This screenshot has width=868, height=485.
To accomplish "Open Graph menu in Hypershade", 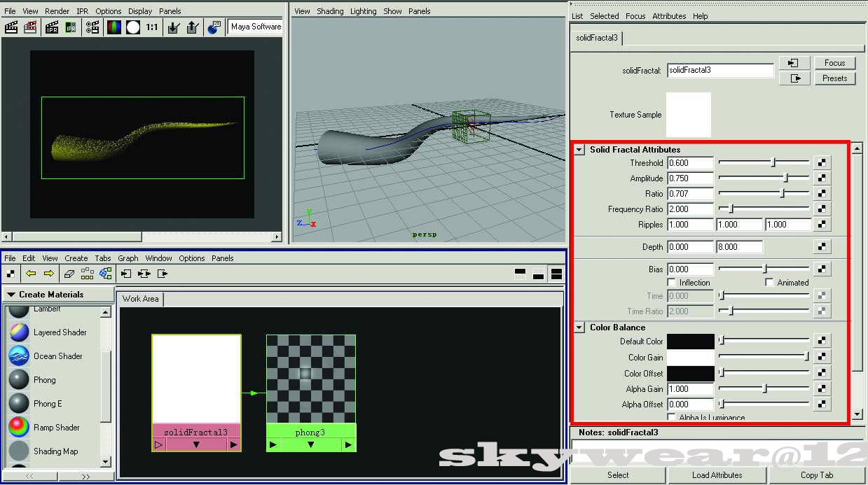I will click(x=128, y=258).
